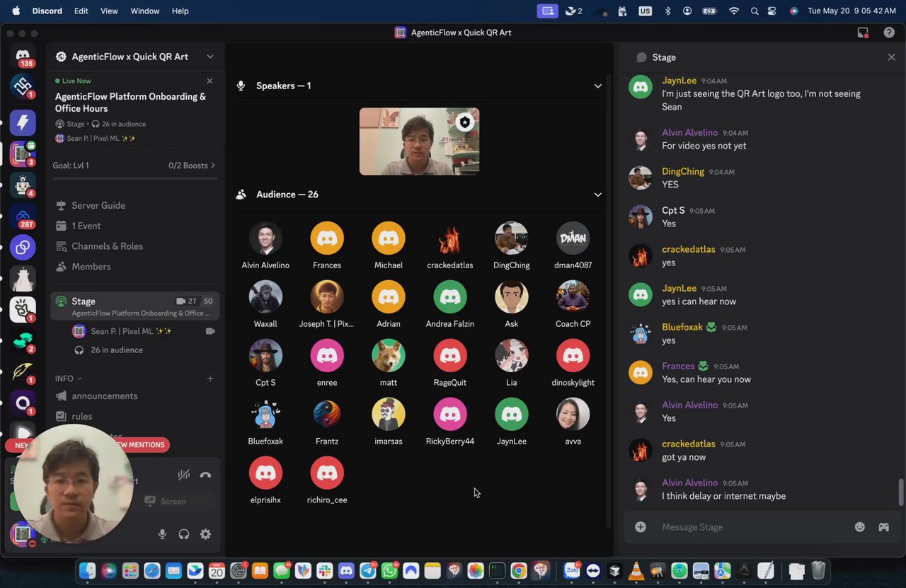The width and height of the screenshot is (906, 588).
Task: Open DingChing's audience avatar
Action: (512, 238)
